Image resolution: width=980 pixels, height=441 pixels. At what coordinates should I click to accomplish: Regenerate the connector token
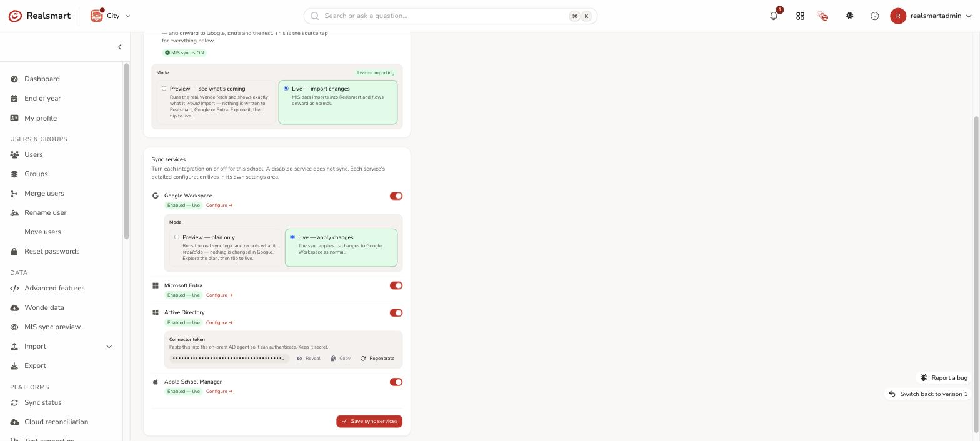tap(377, 359)
